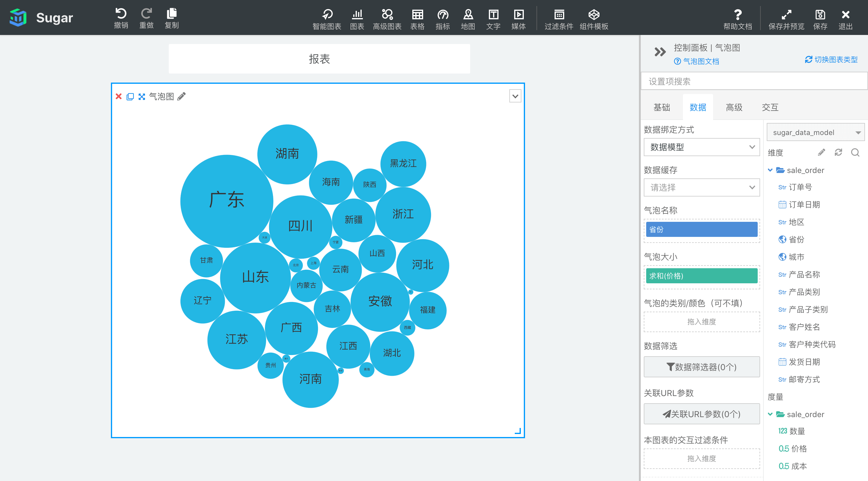Collapse the control panel double-arrow icon
Image resolution: width=868 pixels, height=481 pixels.
(x=660, y=52)
